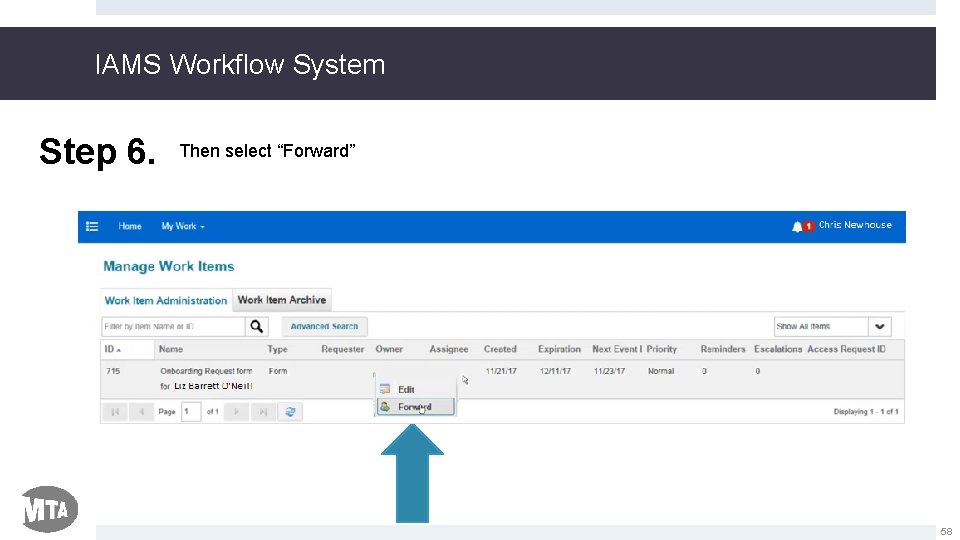Screen dimensions: 960x540
Task: Go to next page of work items
Action: [236, 411]
